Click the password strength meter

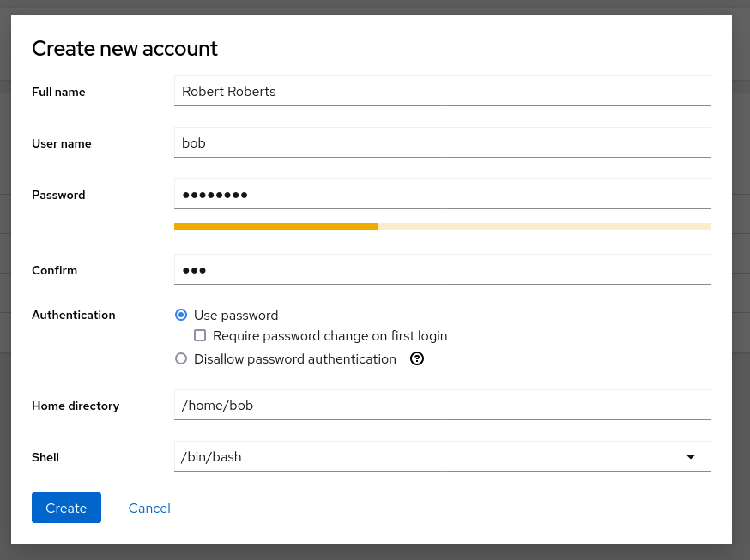tap(442, 226)
